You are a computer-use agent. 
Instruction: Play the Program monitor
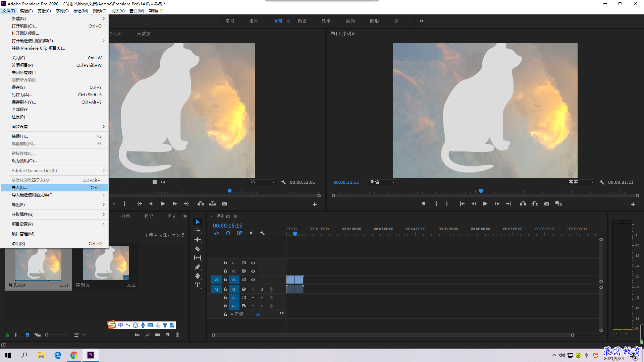click(x=485, y=204)
